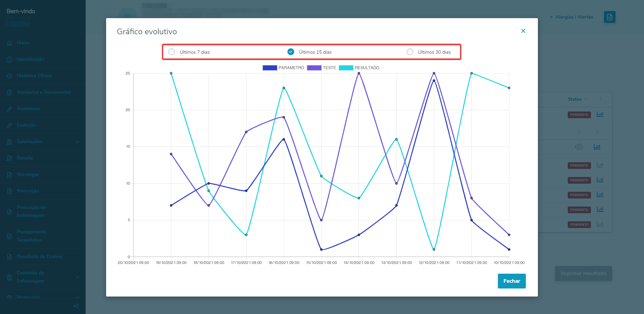This screenshot has height=314, width=644.
Task: Click the TESTE point at 14/10/2021 09:00
Action: point(359,73)
